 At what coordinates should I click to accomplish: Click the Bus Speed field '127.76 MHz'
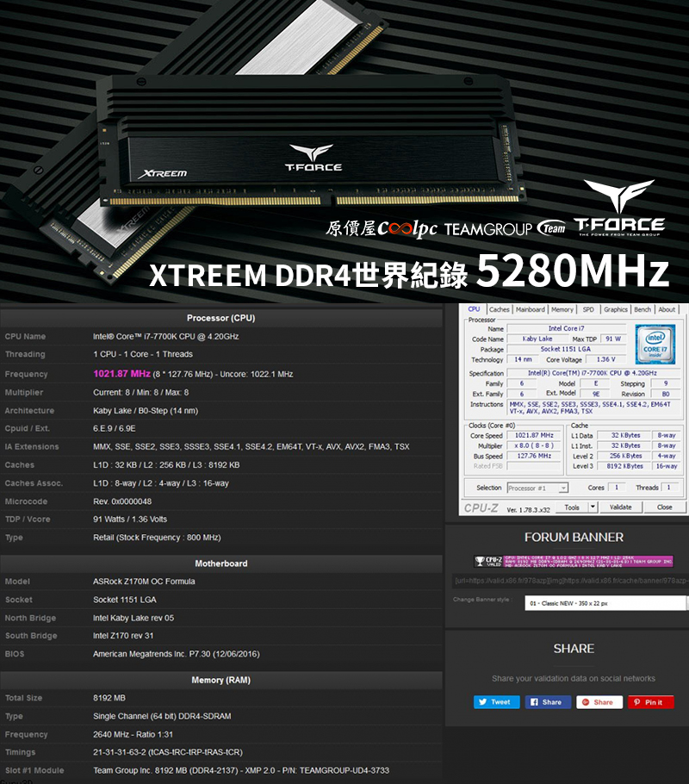(x=534, y=456)
